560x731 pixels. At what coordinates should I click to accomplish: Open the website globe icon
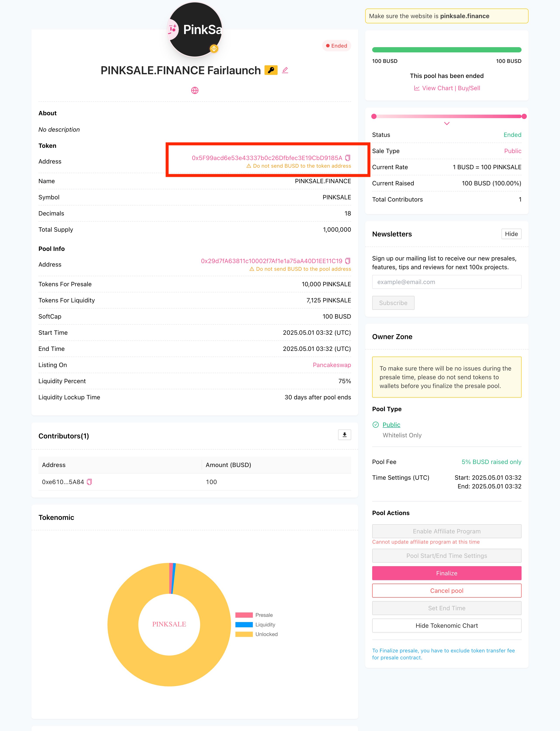click(195, 91)
